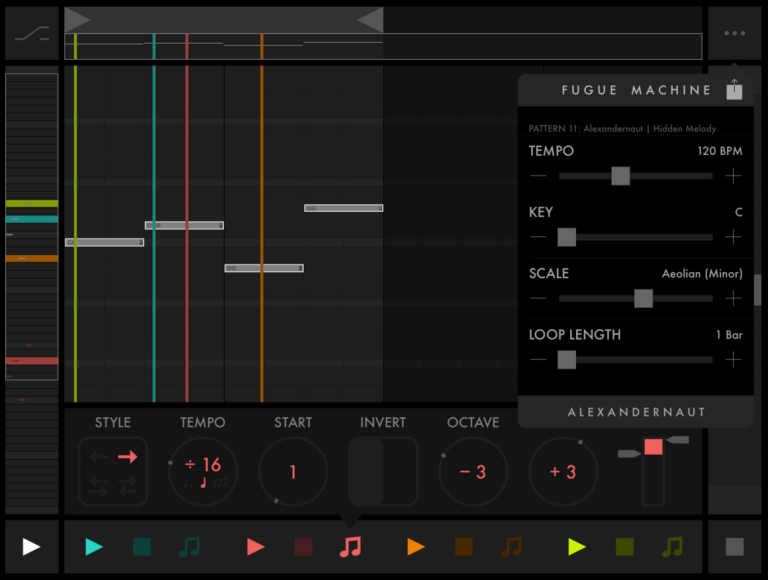Viewport: 768px width, 580px height.
Task: Increase tempo with the plus button
Action: [733, 176]
